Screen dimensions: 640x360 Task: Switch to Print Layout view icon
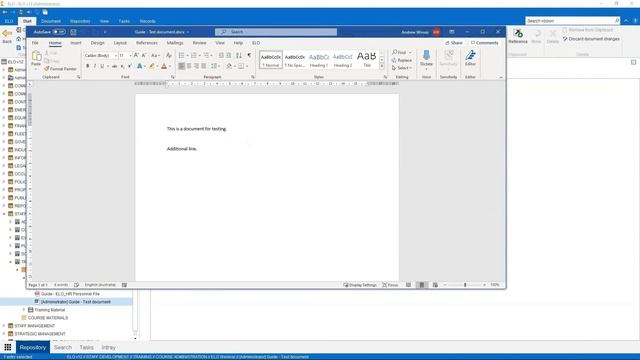(x=422, y=285)
